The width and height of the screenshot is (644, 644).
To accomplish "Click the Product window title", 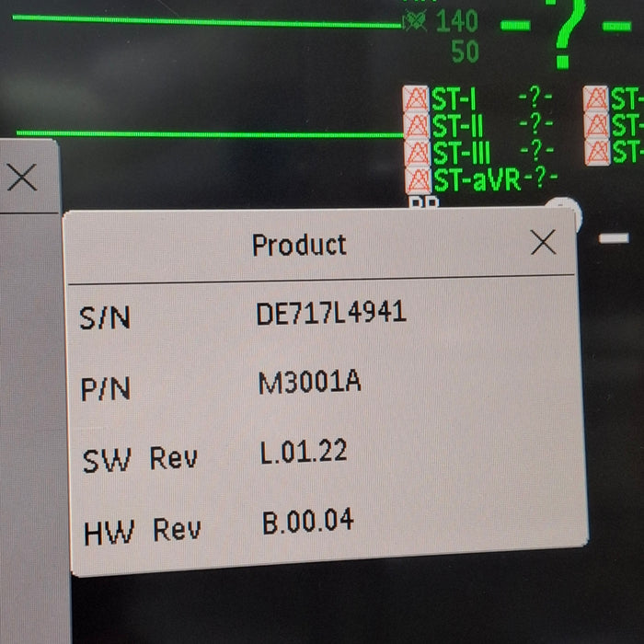I will pos(299,246).
